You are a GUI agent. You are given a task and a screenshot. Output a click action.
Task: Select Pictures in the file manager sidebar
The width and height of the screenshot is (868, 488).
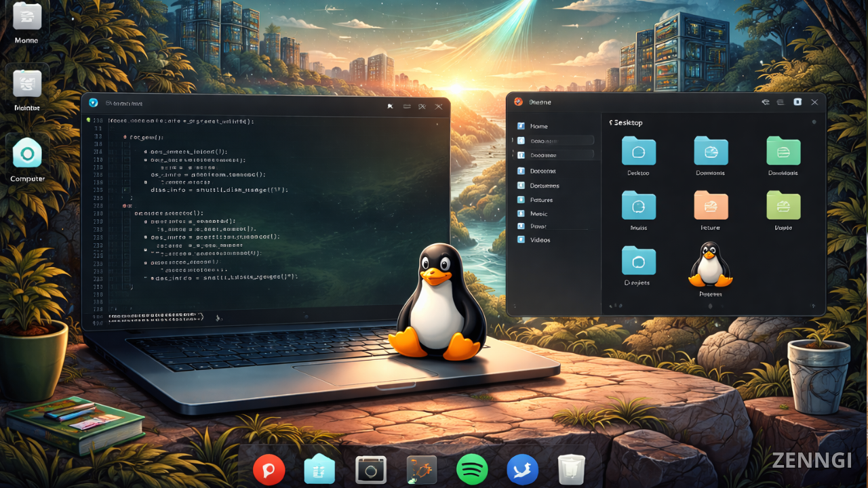point(540,200)
